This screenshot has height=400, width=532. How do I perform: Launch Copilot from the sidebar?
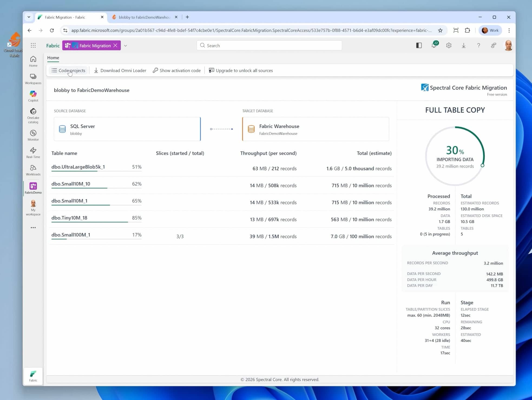[x=33, y=96]
